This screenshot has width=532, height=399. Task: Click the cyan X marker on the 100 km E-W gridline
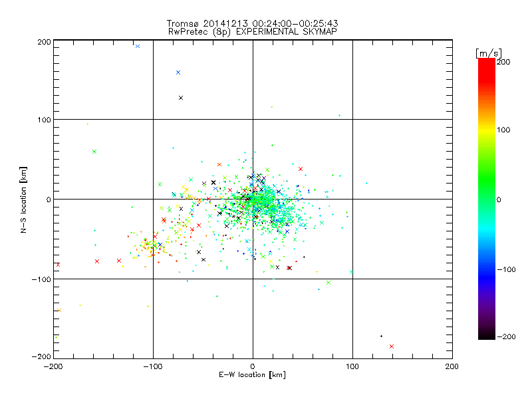pos(352,272)
